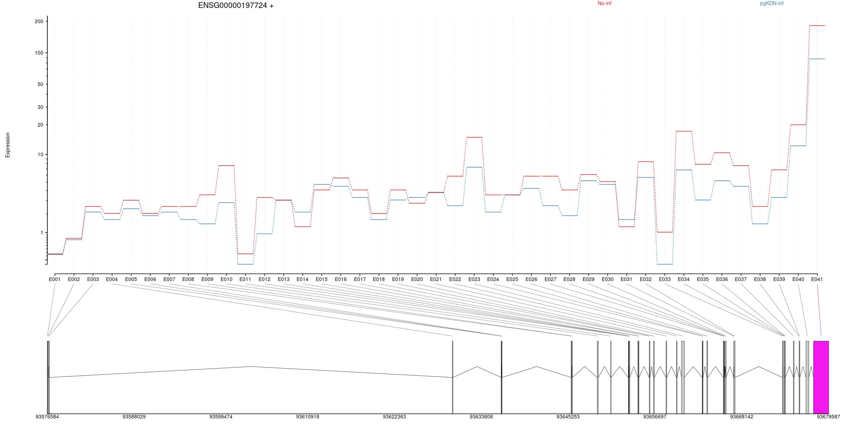Screen dimensions: 868x434
Task: Click exon label E031
Action: [x=626, y=279]
